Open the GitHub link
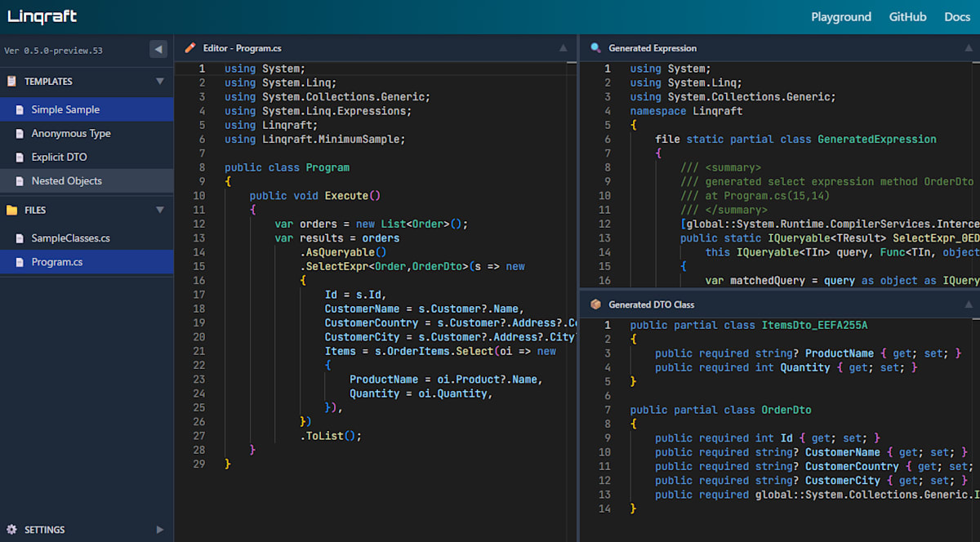Screen dimensions: 980x542 [907, 16]
